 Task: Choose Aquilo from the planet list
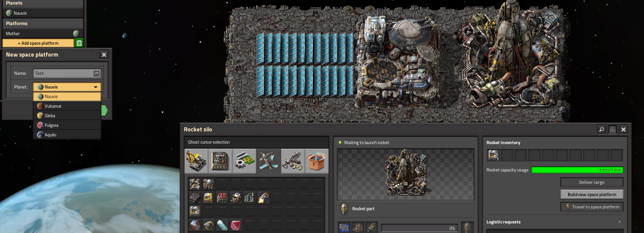point(67,135)
